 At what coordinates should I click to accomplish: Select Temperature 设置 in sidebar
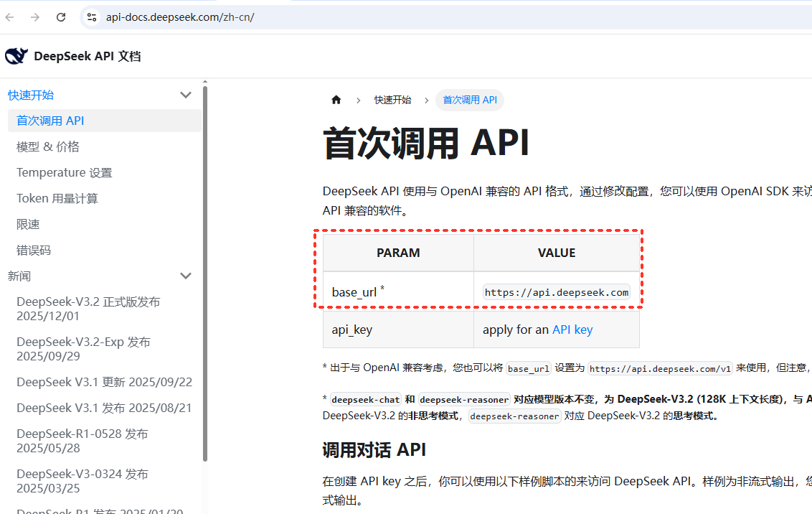[x=65, y=172]
